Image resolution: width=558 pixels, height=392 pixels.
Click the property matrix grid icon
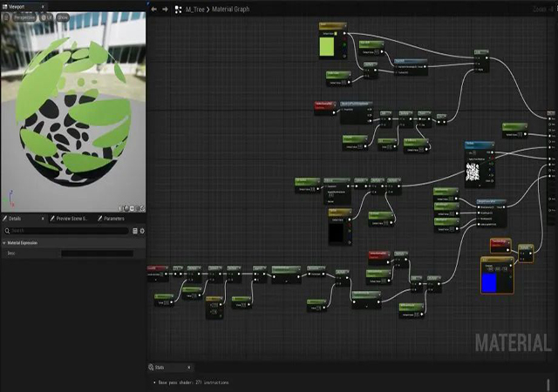(135, 230)
